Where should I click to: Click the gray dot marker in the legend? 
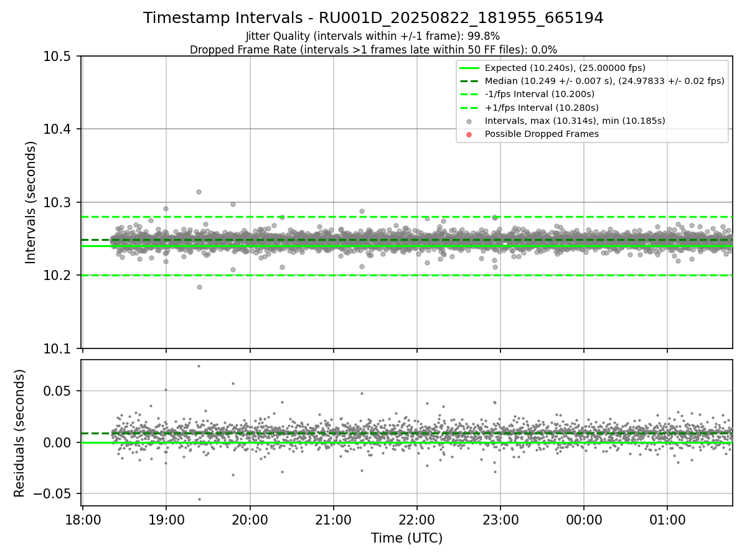click(469, 121)
